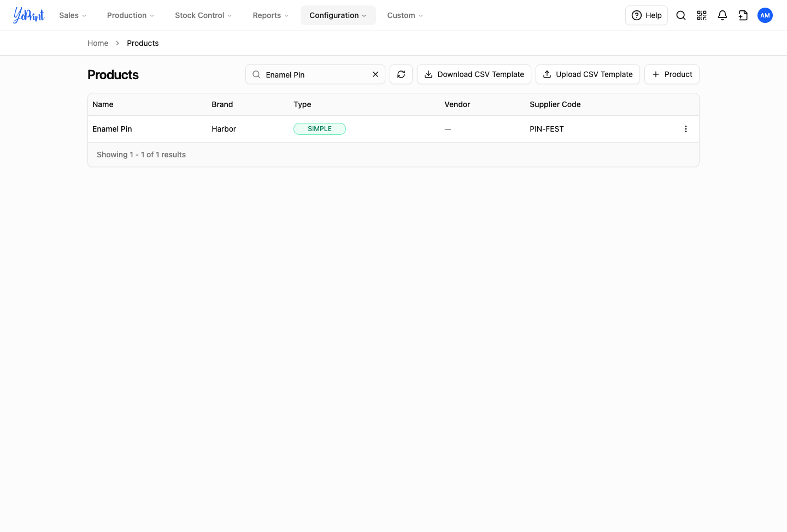This screenshot has height=532, width=787.
Task: Open the Configuration dropdown menu
Action: point(338,15)
